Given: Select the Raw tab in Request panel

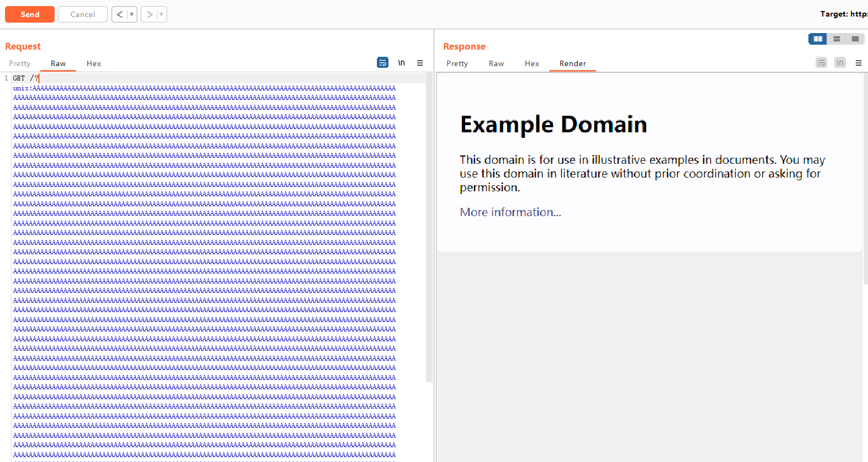Looking at the screenshot, I should coord(58,63).
